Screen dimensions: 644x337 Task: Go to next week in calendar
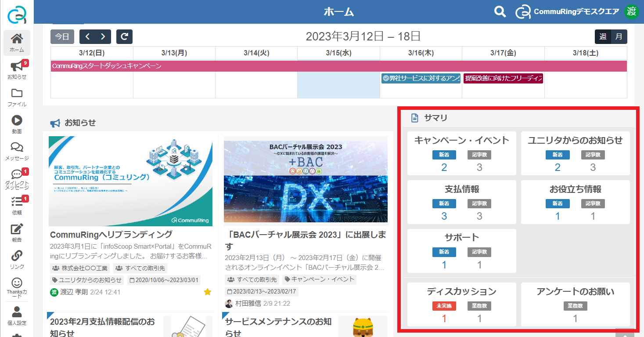pyautogui.click(x=103, y=36)
